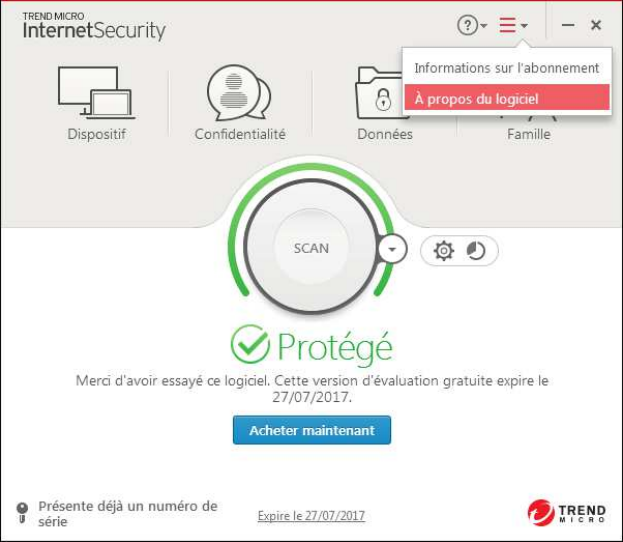Click the Trend Micro logo

pyautogui.click(x=567, y=513)
